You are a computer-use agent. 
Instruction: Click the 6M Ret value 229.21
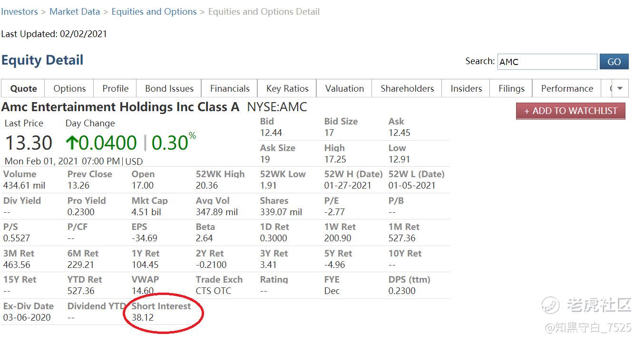click(81, 265)
